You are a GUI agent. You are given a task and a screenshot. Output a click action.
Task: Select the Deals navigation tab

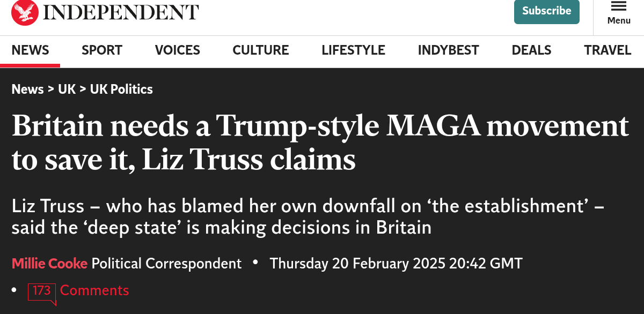(x=531, y=50)
